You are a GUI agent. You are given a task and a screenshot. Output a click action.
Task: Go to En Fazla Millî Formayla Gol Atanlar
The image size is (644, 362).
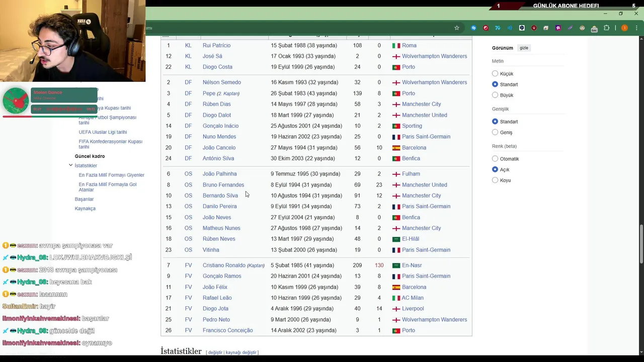coord(108,187)
